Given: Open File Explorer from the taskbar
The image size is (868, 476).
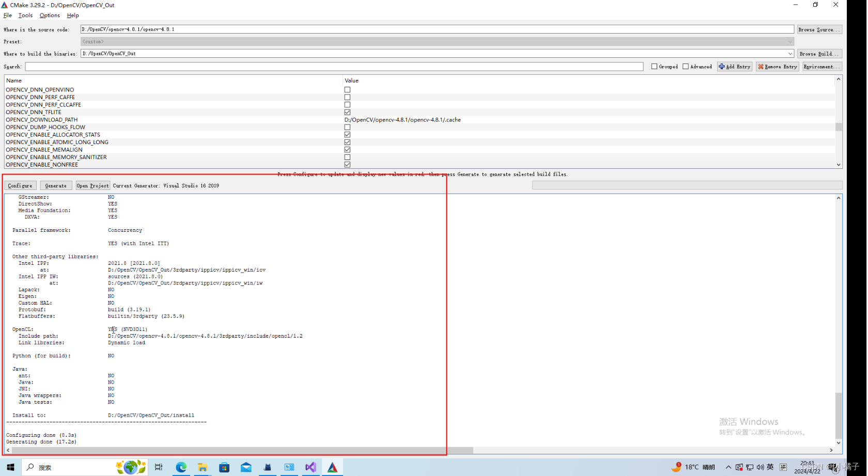Looking at the screenshot, I should (x=202, y=467).
